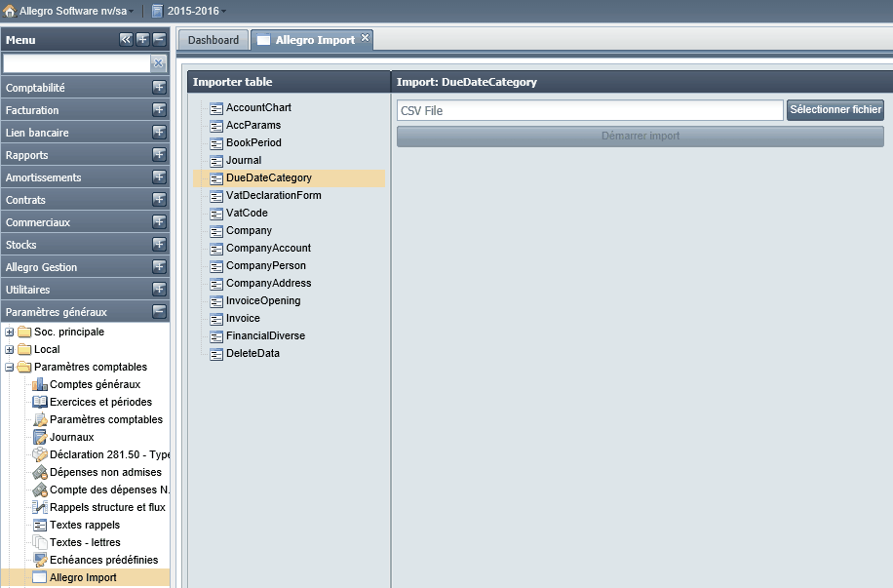The height and width of the screenshot is (588, 893).
Task: Collapse all menu sections with the Menu header minus icon
Action: 160,39
